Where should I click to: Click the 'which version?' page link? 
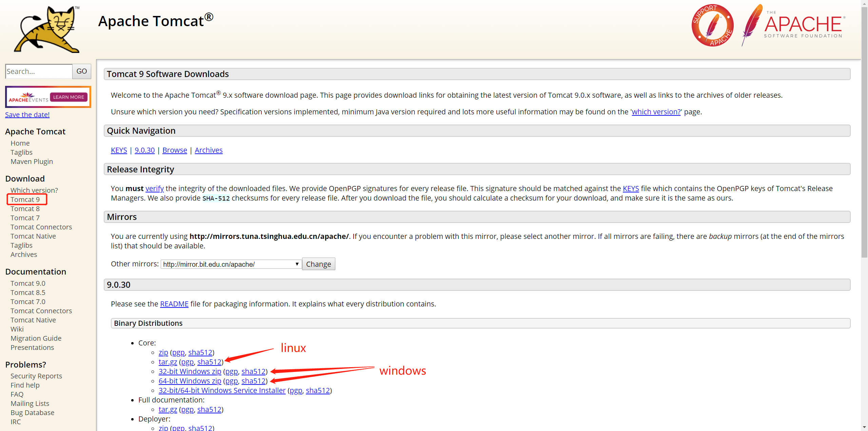(x=656, y=112)
